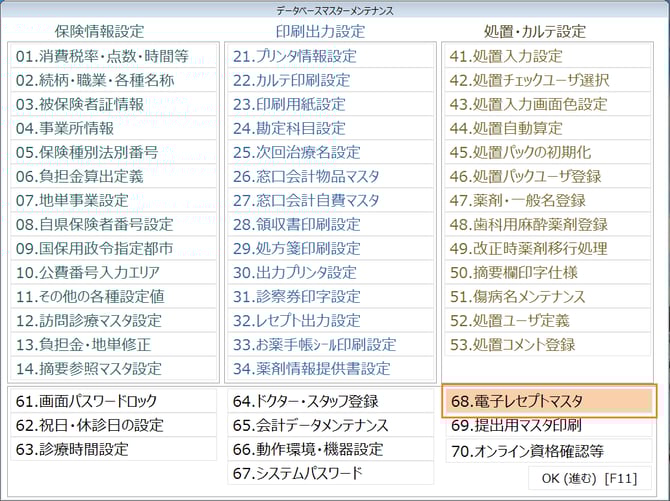Choose 41.処置入力設定

point(548,56)
